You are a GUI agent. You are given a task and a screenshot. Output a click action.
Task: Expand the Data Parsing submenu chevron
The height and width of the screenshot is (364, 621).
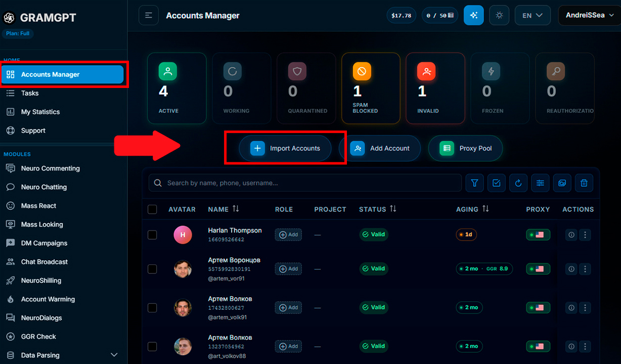click(x=114, y=355)
